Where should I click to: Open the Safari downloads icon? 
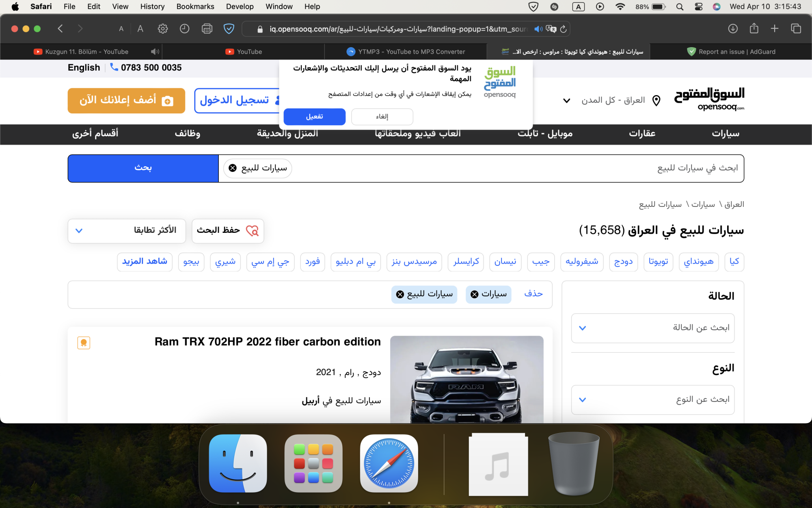tap(733, 28)
